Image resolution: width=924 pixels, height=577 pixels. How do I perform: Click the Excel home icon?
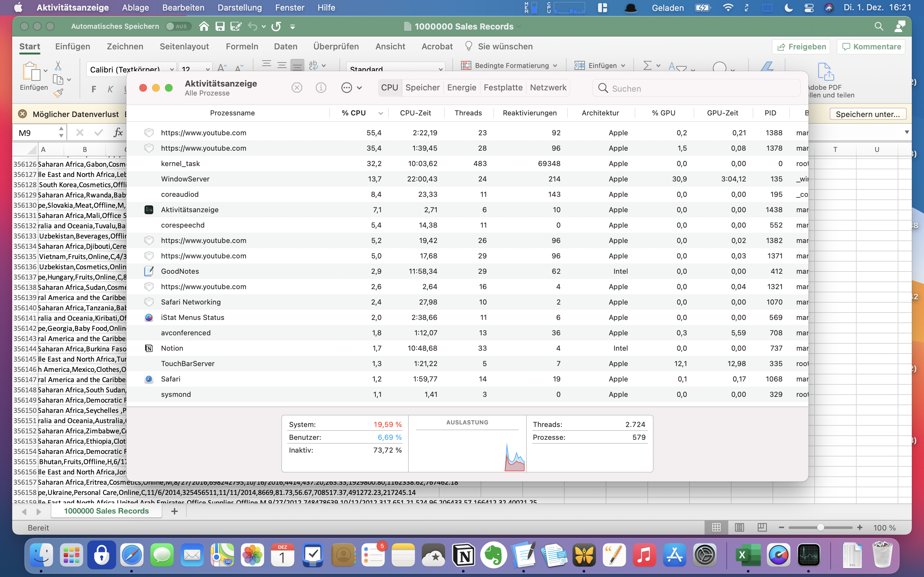tap(204, 26)
